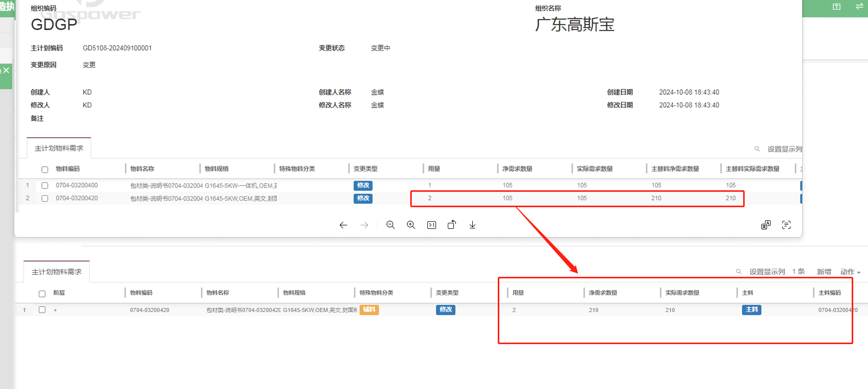Click 修改 badge in lower table row
The width and height of the screenshot is (868, 389).
pos(446,309)
